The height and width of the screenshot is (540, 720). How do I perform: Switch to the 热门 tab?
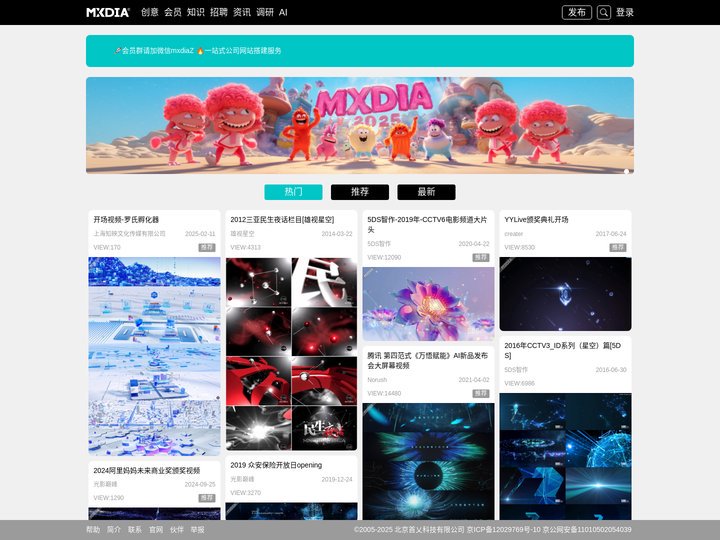point(293,192)
